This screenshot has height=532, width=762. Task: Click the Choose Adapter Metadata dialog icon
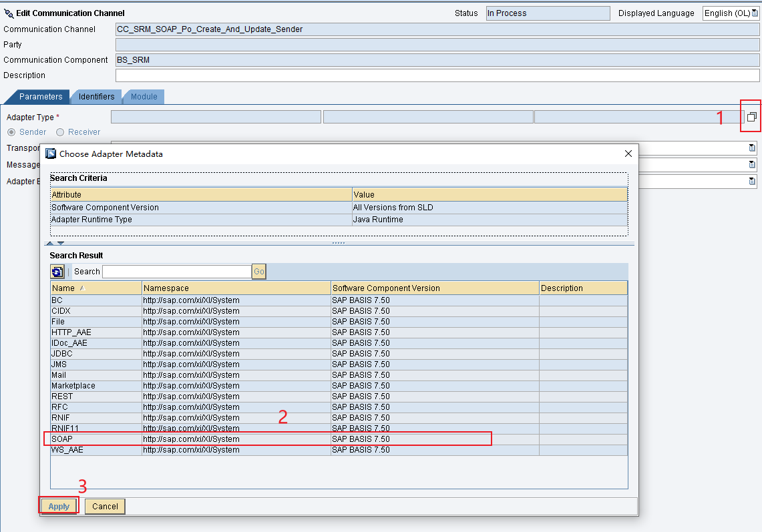[51, 154]
